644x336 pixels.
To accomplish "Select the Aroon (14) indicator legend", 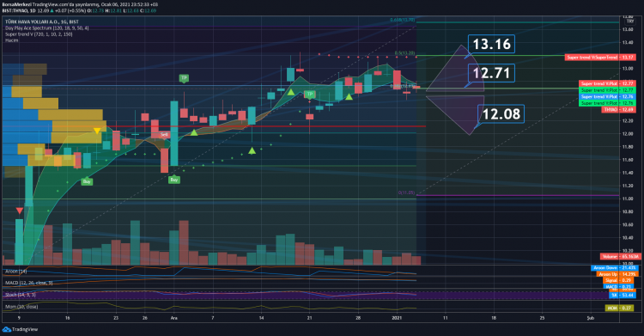I will pos(15,272).
